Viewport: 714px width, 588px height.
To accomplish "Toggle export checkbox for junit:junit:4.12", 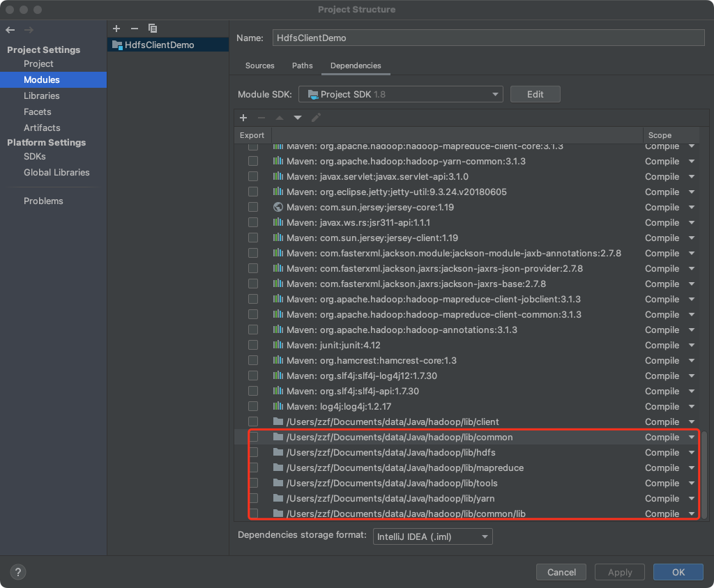I will point(253,345).
